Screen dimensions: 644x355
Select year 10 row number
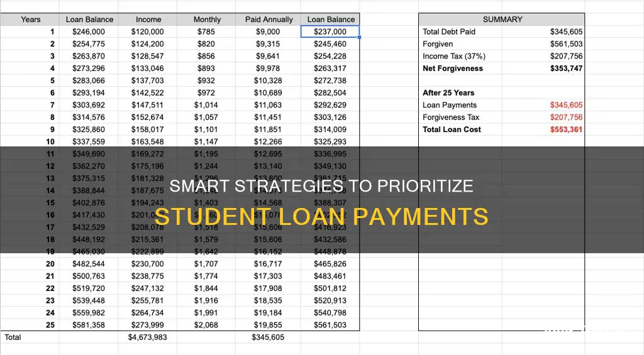click(50, 142)
